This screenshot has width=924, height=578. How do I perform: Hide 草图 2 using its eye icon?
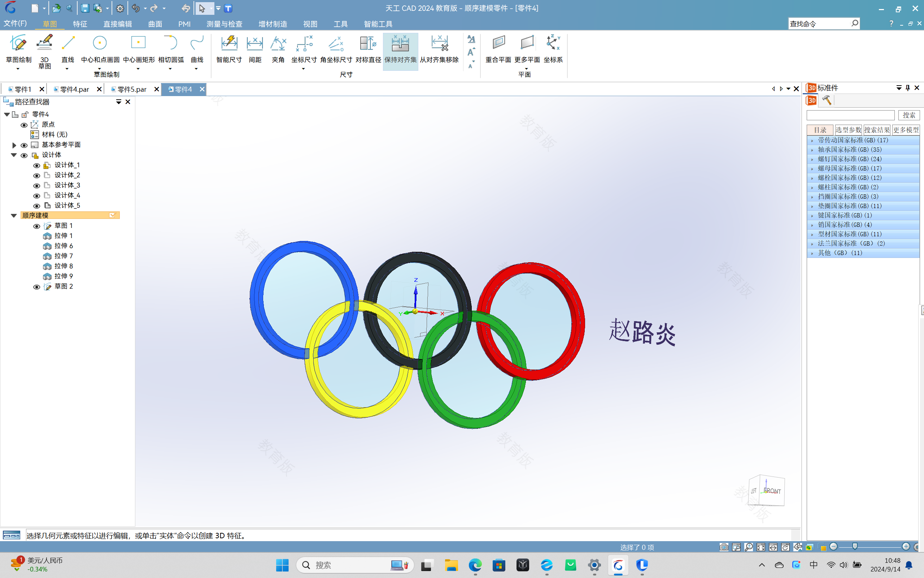(37, 287)
